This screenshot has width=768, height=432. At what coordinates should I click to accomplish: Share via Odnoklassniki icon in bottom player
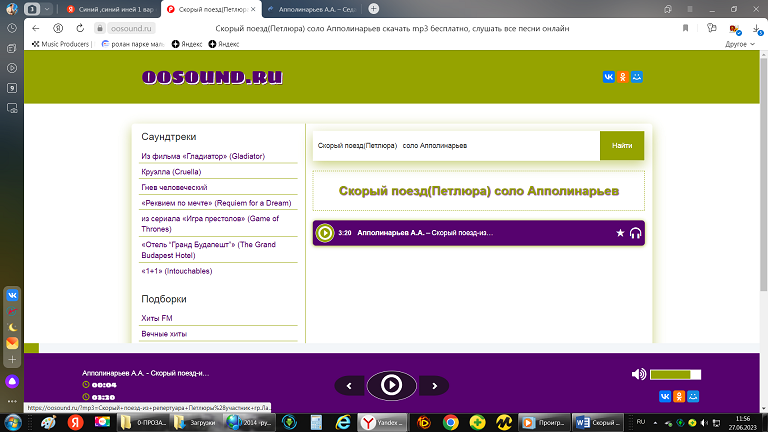(x=679, y=396)
